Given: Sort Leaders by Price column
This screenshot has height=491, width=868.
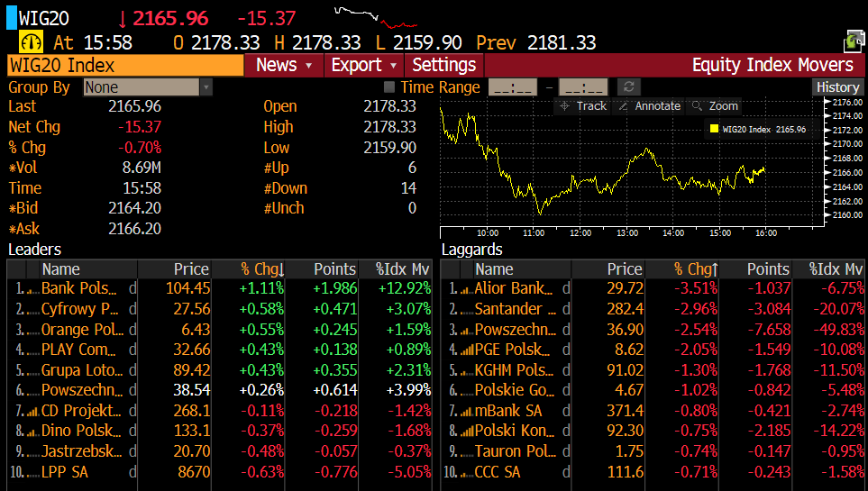Looking at the screenshot, I should (x=174, y=269).
